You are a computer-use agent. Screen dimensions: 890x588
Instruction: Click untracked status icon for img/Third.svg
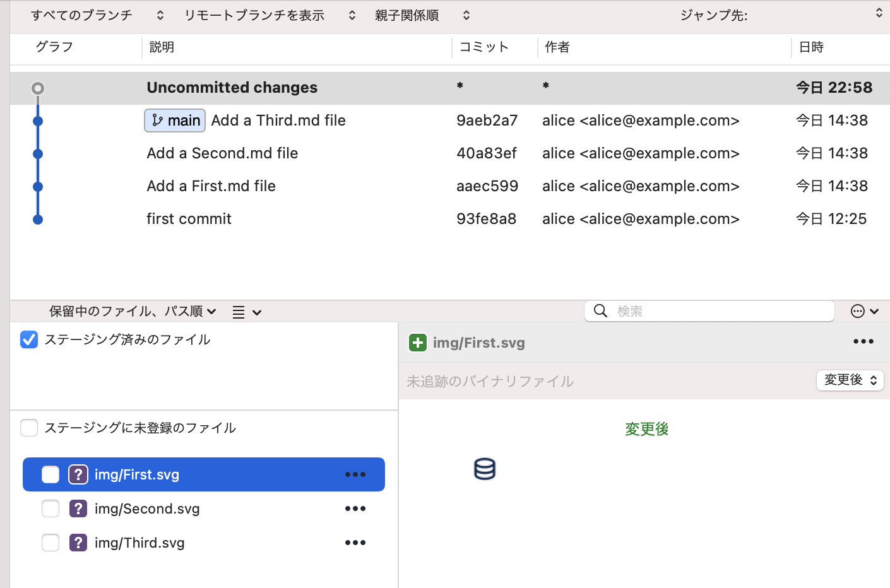(78, 543)
